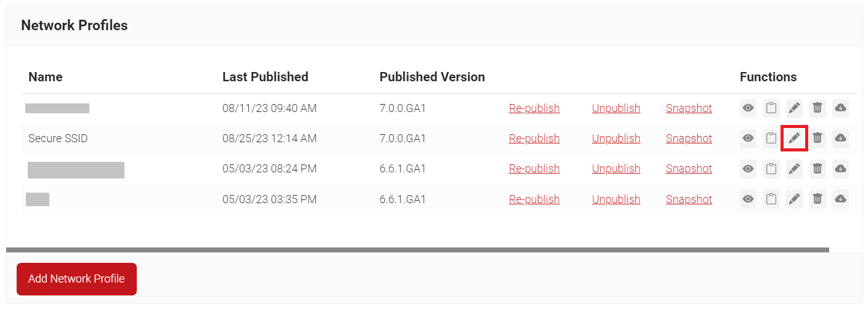Click the trash icon in the first profile row
The image size is (868, 309).
(x=817, y=108)
